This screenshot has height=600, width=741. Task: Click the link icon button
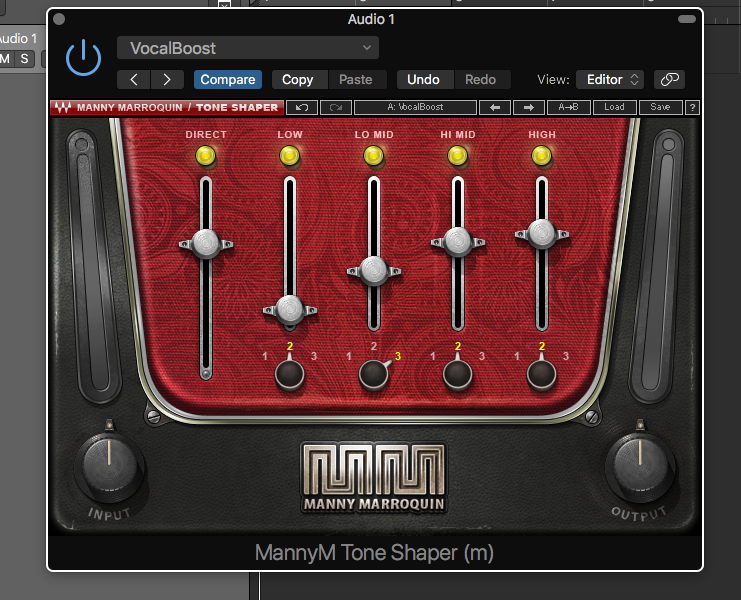tap(669, 79)
